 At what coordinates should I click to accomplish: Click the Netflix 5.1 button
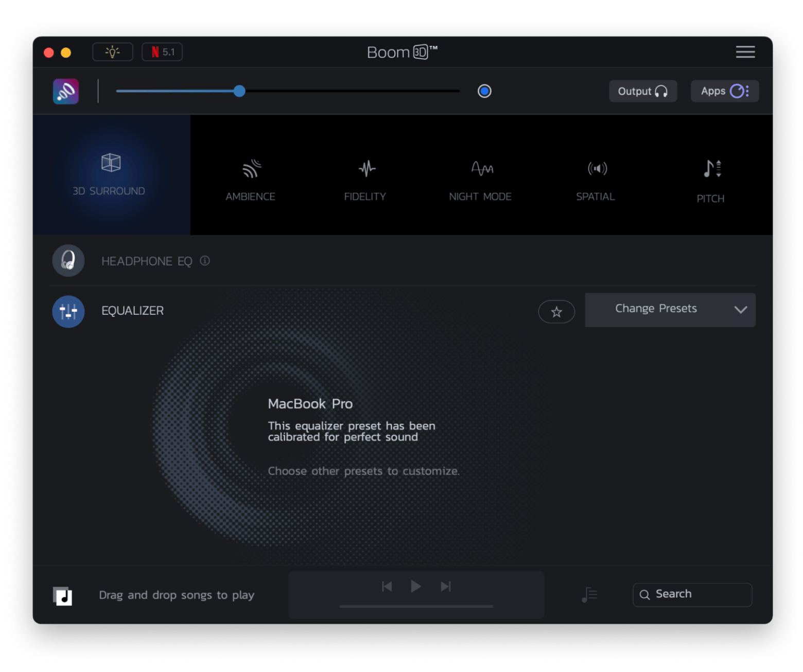[x=162, y=52]
